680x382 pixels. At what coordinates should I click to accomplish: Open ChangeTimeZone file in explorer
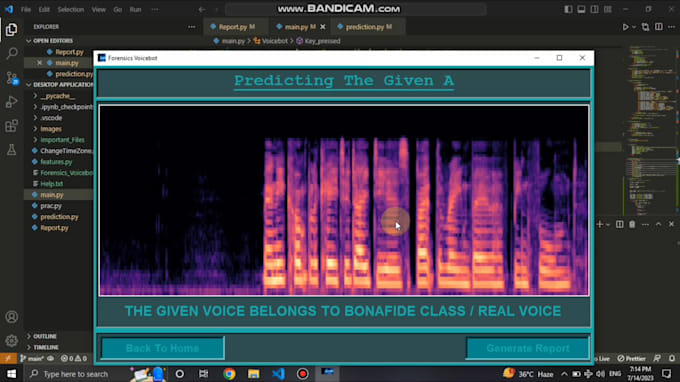coord(65,151)
